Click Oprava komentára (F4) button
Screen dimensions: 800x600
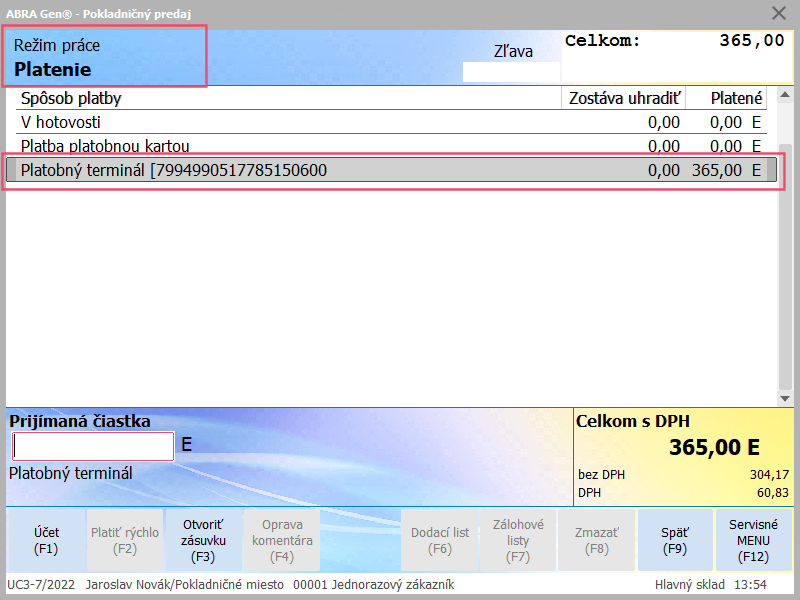click(x=281, y=540)
